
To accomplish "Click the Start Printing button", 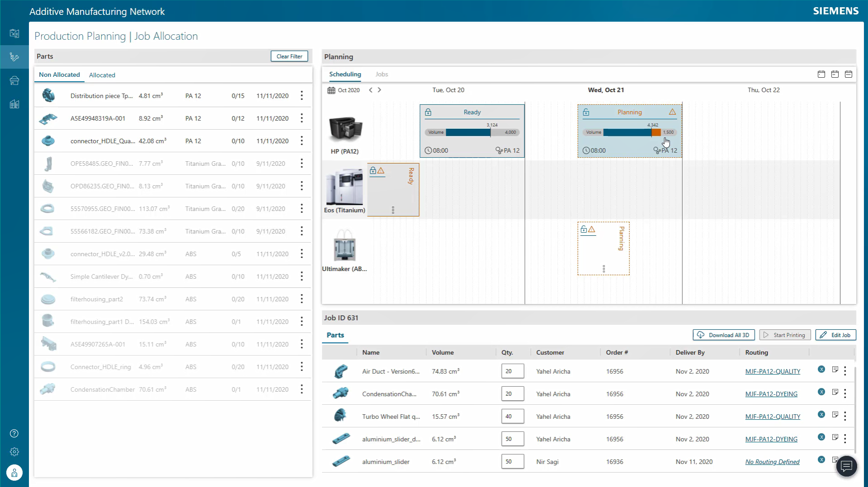I will pos(785,335).
